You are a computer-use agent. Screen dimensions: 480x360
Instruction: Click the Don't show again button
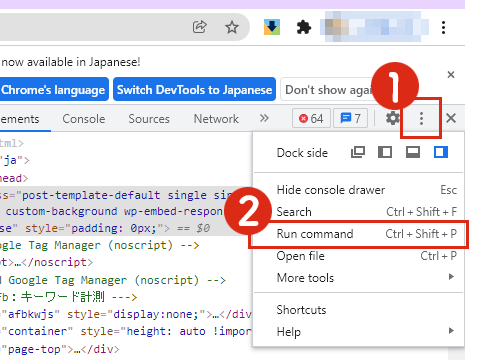[328, 89]
